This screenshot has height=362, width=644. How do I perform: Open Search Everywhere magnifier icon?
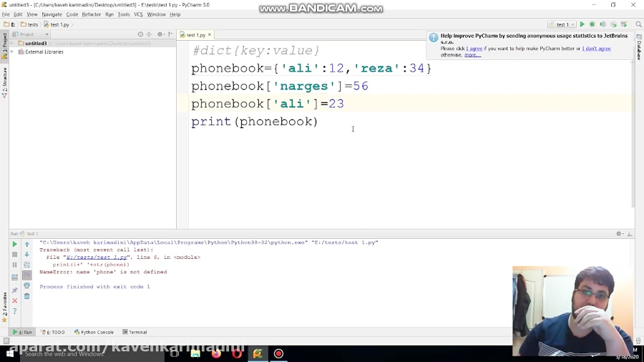click(x=638, y=24)
